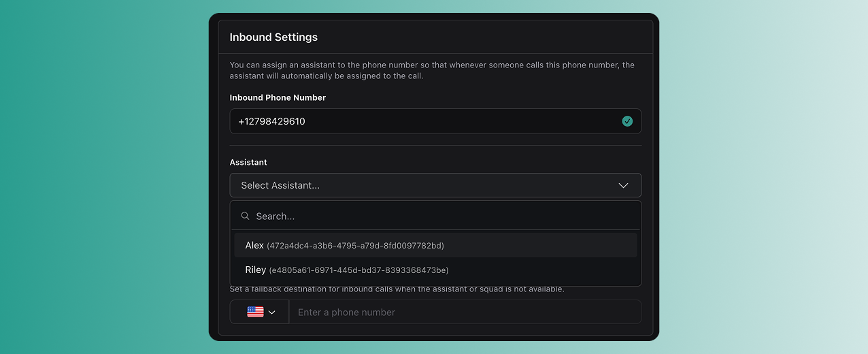Expand the chevron beside the US flag
The image size is (868, 354).
coord(272,312)
